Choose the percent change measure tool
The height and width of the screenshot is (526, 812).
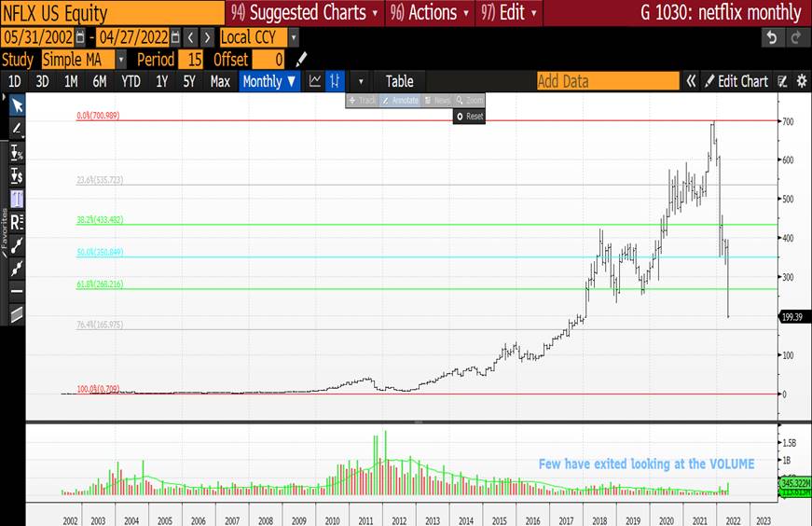17,152
